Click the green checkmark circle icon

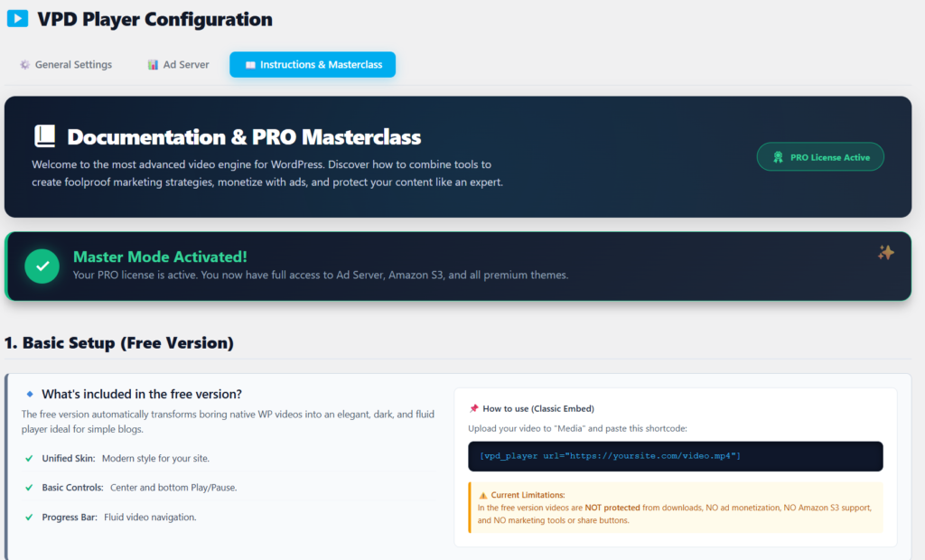point(42,266)
